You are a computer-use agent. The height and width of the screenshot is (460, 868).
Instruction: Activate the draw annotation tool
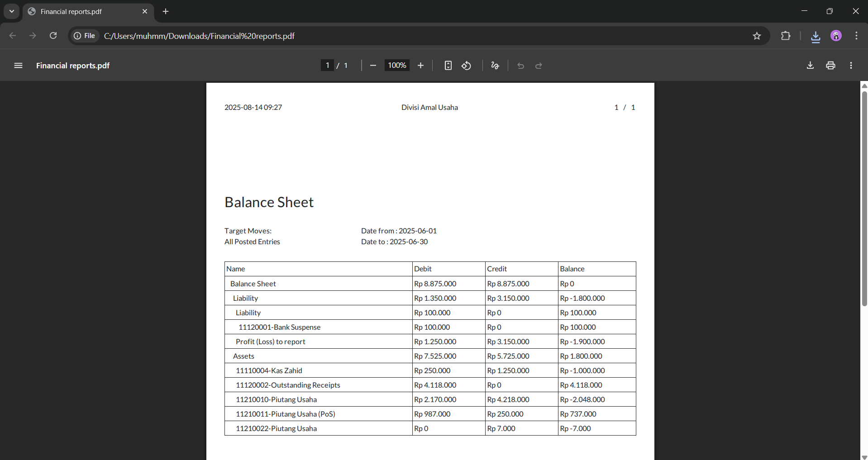[x=495, y=66]
